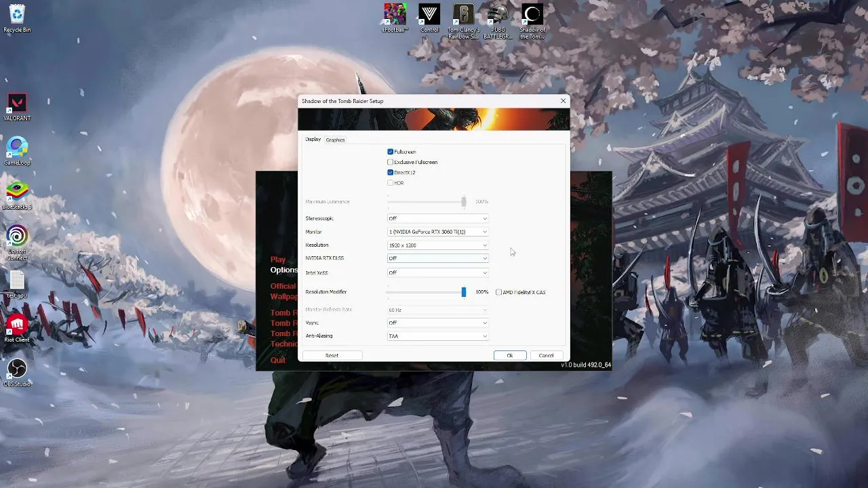Screen dimensions: 868x488
Task: Open the Ubisoft Connect shortcut
Action: coord(17,243)
